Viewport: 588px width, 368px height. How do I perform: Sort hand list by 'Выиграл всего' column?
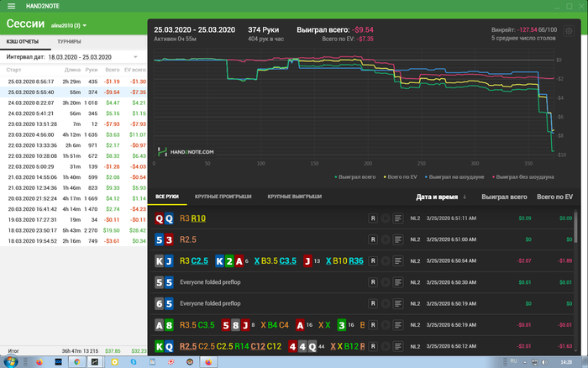point(504,197)
